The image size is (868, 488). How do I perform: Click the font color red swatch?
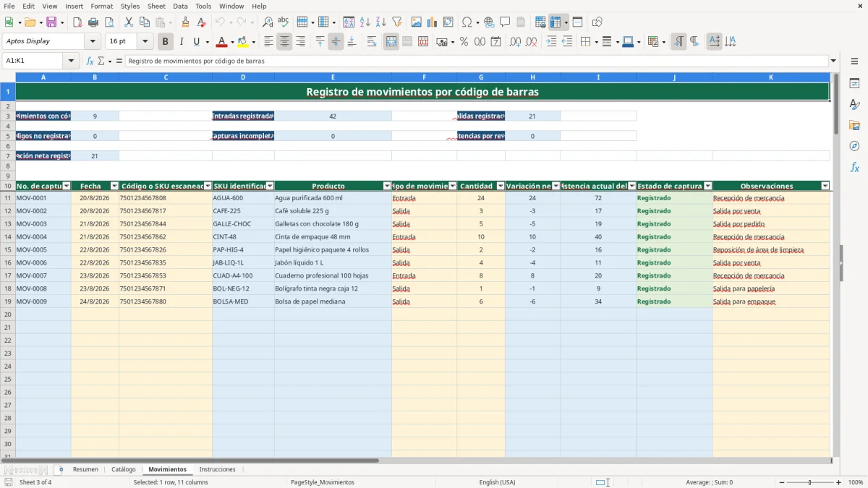click(221, 42)
